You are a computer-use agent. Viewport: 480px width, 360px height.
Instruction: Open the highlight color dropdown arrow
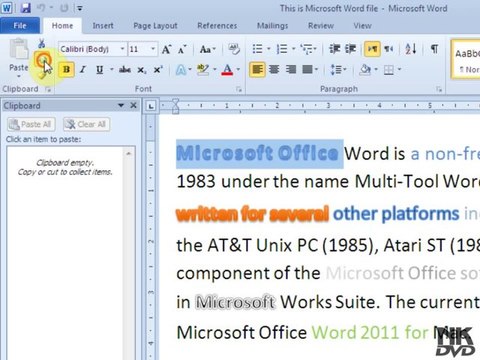click(x=215, y=69)
